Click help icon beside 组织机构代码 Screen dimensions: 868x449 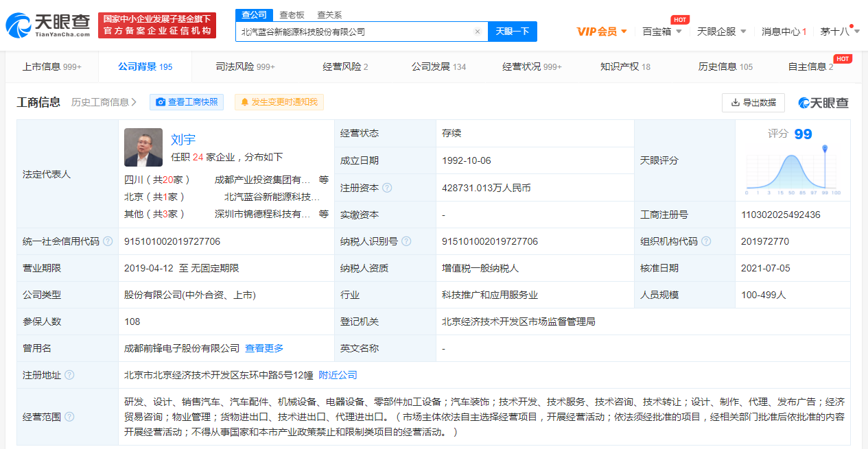(x=706, y=241)
